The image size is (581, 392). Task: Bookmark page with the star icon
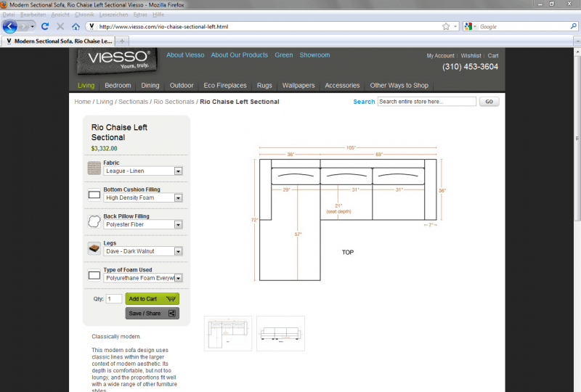point(446,27)
